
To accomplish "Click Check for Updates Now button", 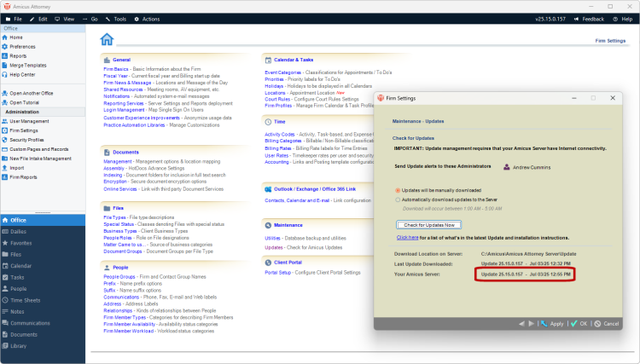I will tap(428, 225).
